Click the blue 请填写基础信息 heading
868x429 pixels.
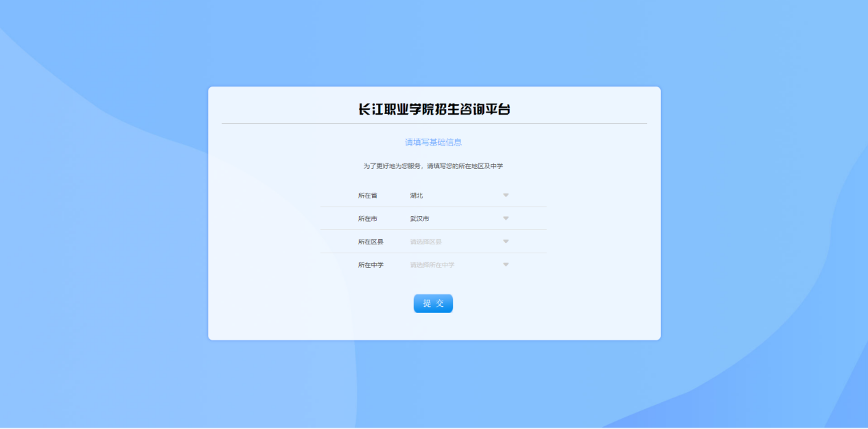pos(433,143)
